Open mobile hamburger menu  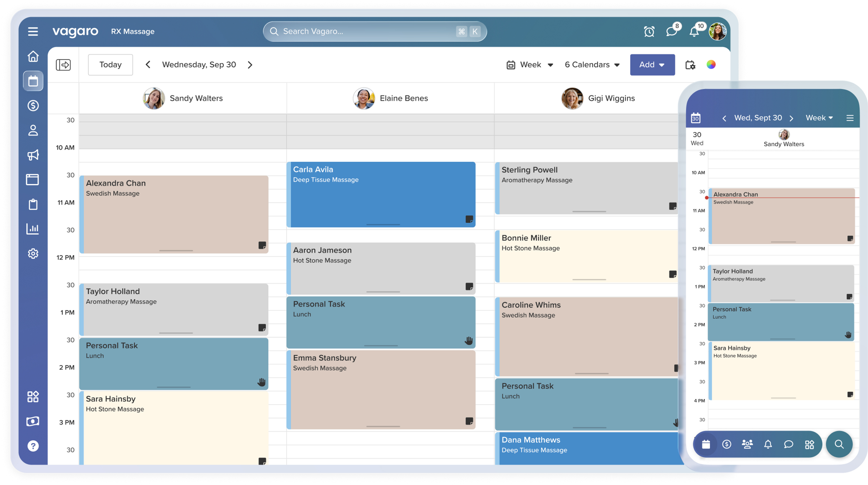coord(850,118)
